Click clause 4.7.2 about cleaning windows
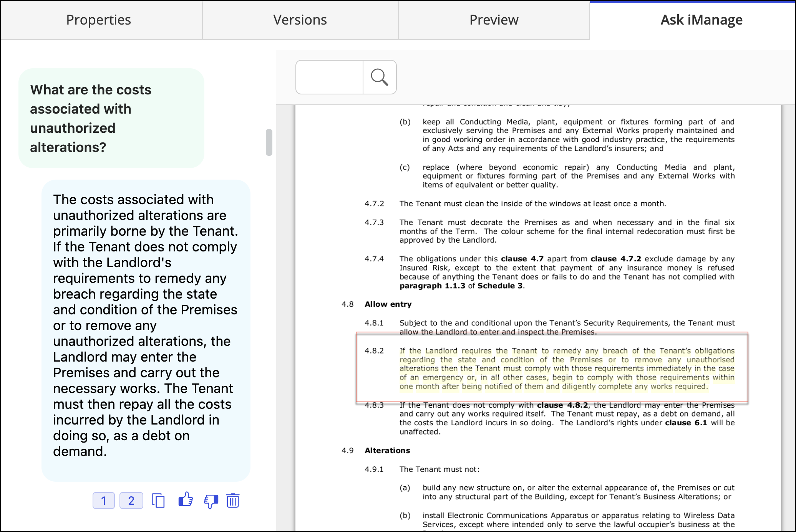Image resolution: width=796 pixels, height=532 pixels. tap(532, 204)
